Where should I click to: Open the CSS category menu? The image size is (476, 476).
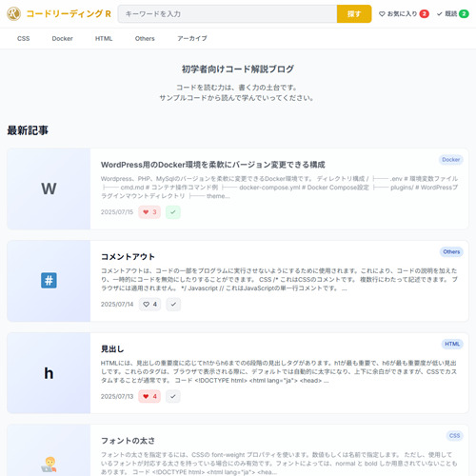pyautogui.click(x=24, y=38)
